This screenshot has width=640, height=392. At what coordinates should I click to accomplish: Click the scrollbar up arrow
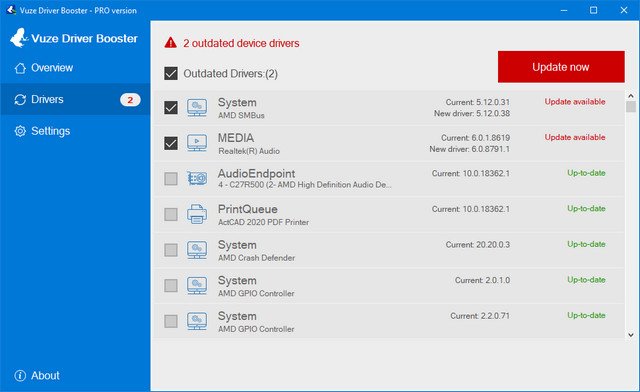pyautogui.click(x=631, y=96)
